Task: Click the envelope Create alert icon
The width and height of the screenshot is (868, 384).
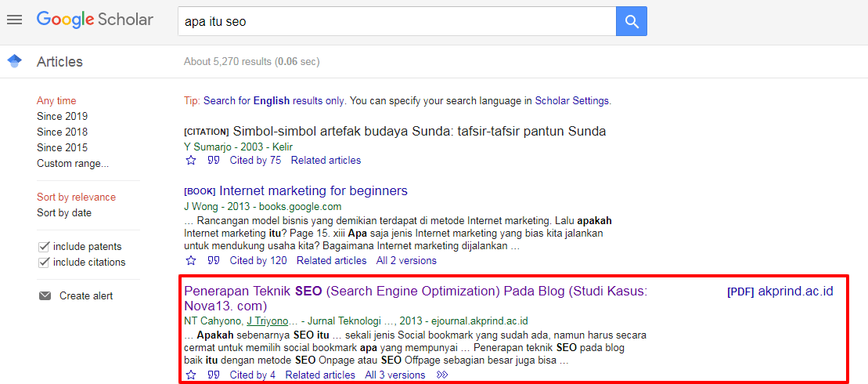Action: (45, 296)
